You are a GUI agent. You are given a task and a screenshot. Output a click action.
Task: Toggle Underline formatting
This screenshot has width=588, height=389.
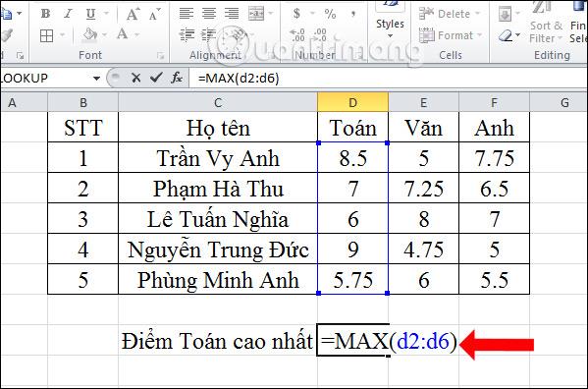[90, 14]
